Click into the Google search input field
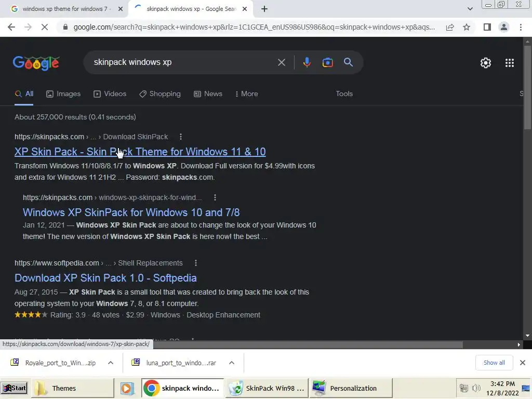This screenshot has height=399, width=532. pyautogui.click(x=181, y=62)
